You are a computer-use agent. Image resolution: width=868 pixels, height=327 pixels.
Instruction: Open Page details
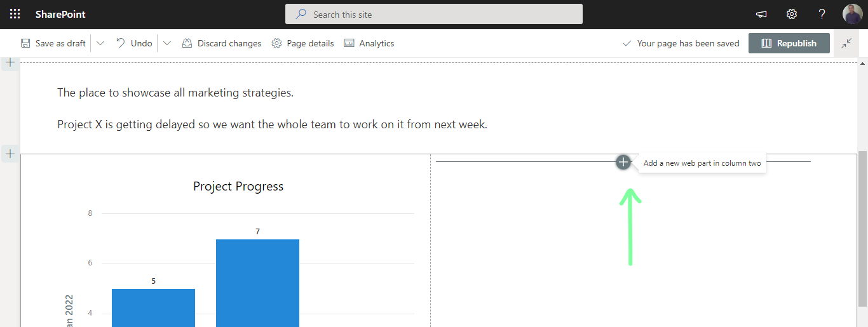[x=302, y=43]
